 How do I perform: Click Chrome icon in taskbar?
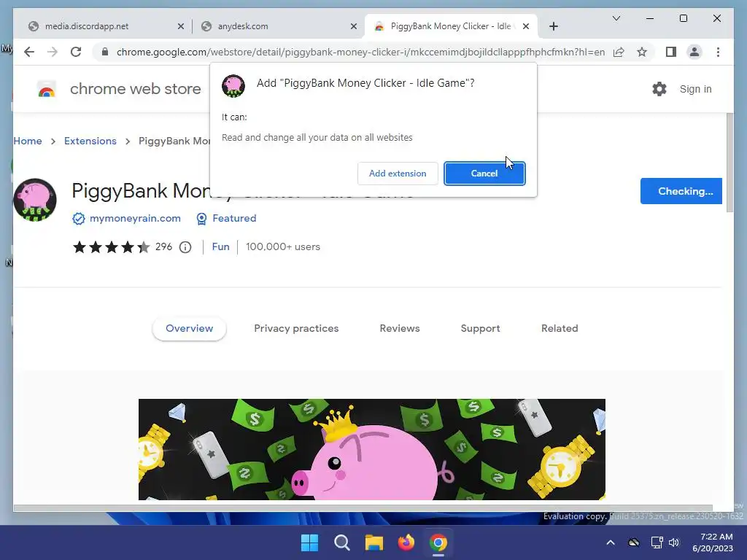pos(438,542)
